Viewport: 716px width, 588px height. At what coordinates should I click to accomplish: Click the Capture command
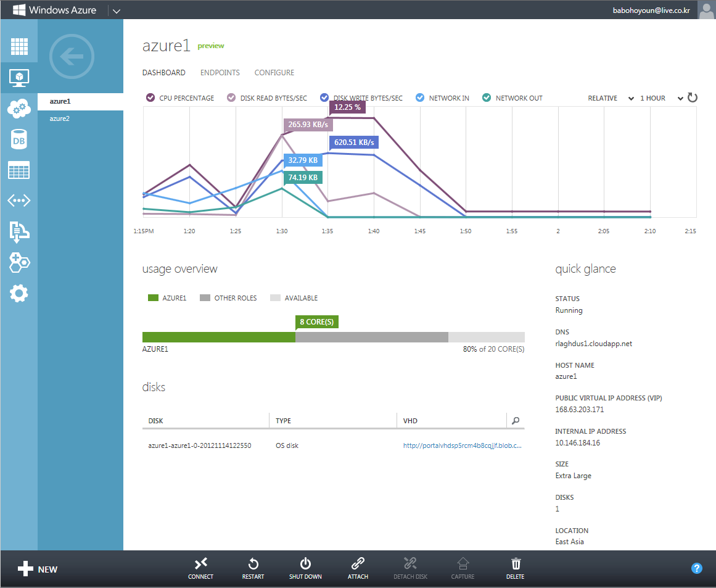pyautogui.click(x=463, y=568)
